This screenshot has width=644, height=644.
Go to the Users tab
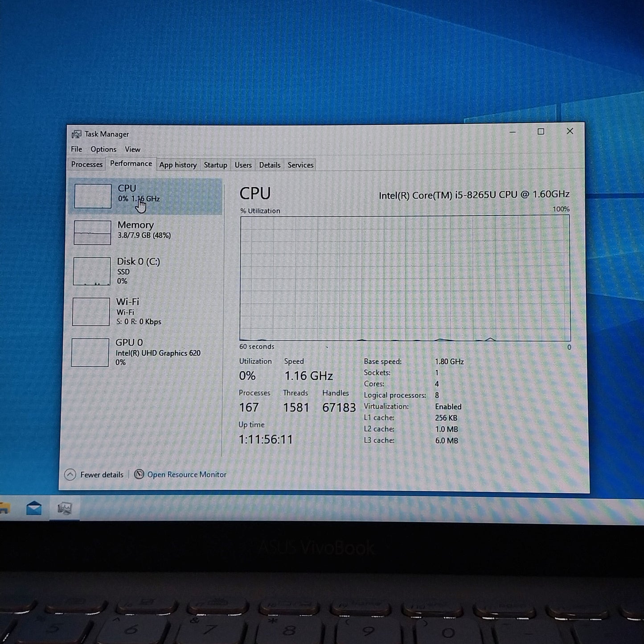click(x=243, y=165)
